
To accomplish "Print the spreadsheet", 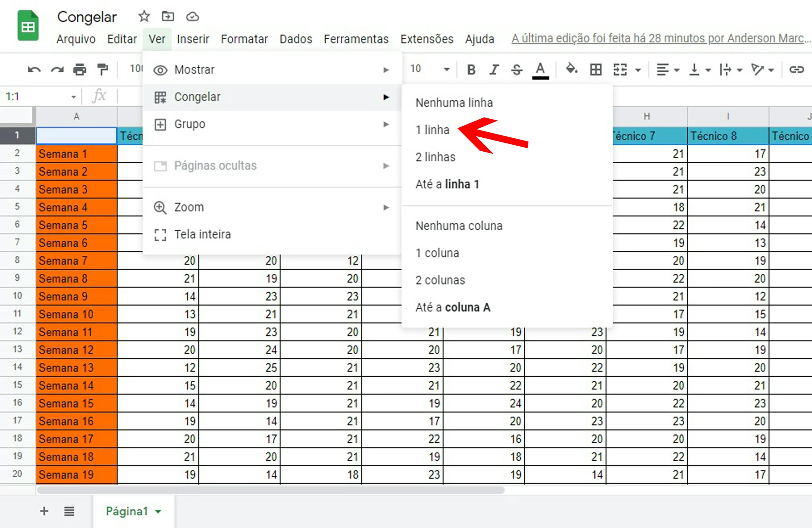I will [x=80, y=69].
